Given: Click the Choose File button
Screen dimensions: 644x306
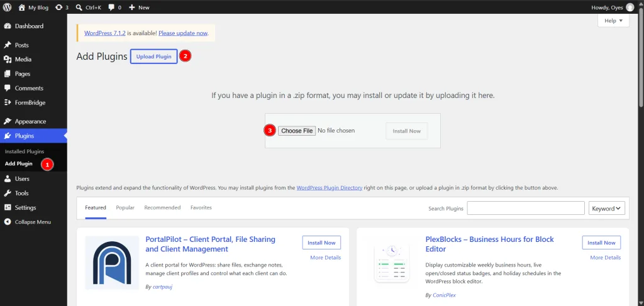Looking at the screenshot, I should click(x=297, y=131).
